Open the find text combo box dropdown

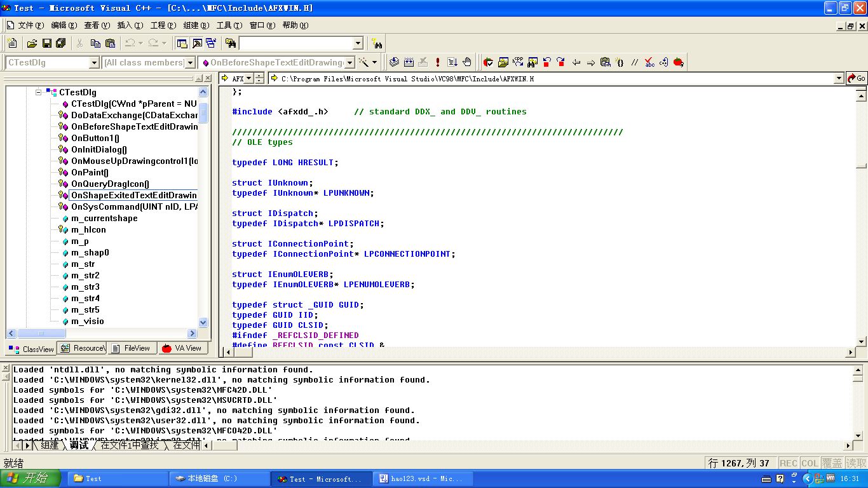358,43
